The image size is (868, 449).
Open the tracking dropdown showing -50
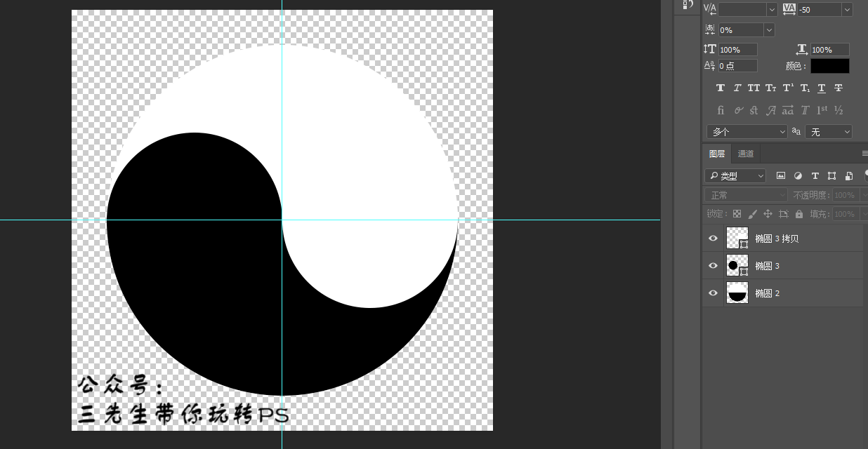(847, 9)
